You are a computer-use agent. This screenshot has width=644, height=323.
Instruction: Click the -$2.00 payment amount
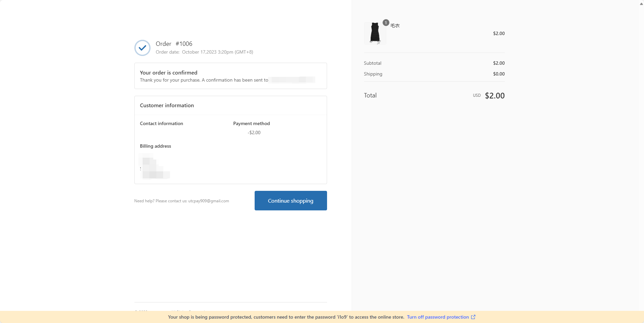pyautogui.click(x=254, y=133)
